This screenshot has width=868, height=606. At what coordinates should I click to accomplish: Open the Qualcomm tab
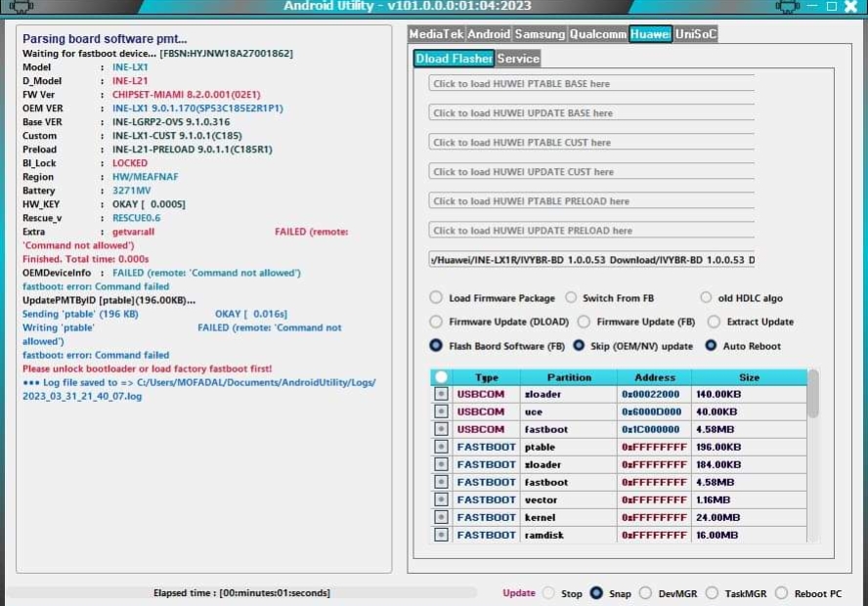point(597,34)
